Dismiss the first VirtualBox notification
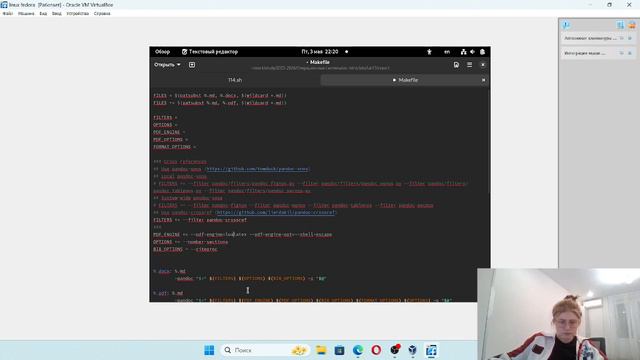640x360 pixels. (x=630, y=38)
